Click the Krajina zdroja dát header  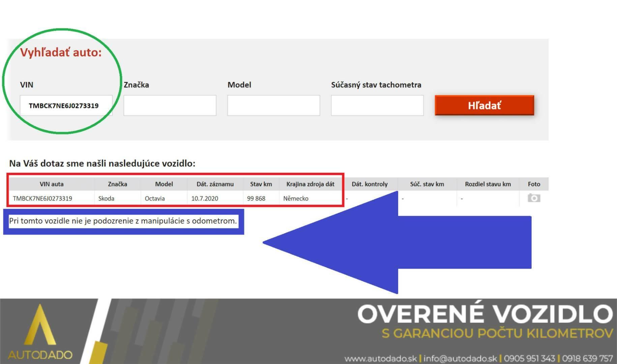[x=310, y=184]
